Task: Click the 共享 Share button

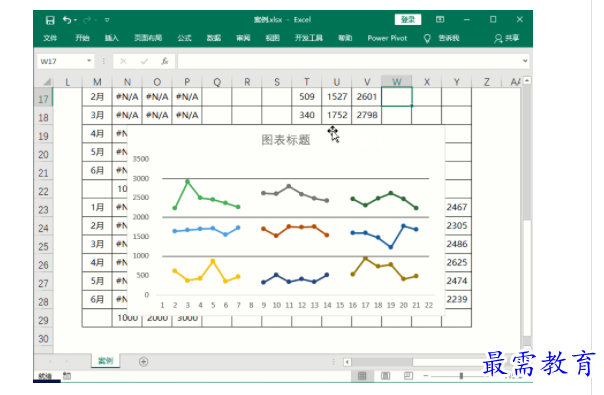Action: pyautogui.click(x=507, y=38)
